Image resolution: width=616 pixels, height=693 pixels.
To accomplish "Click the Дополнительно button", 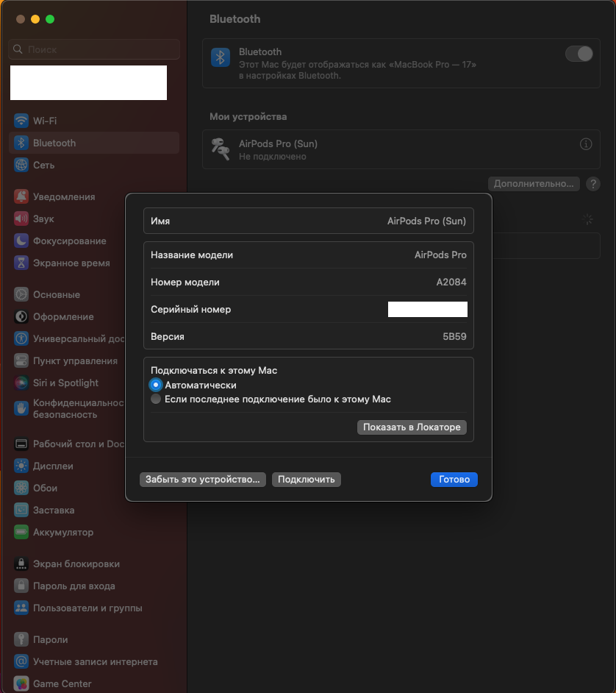I will coord(534,184).
